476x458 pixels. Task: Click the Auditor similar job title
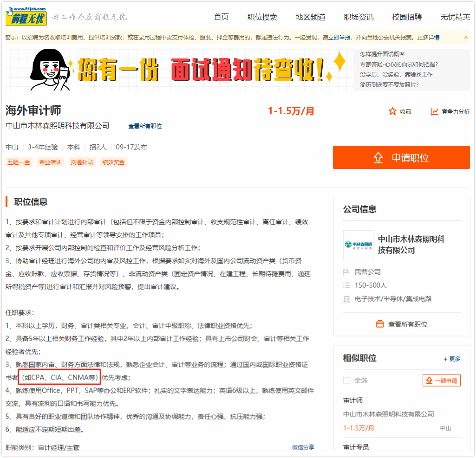click(353, 400)
